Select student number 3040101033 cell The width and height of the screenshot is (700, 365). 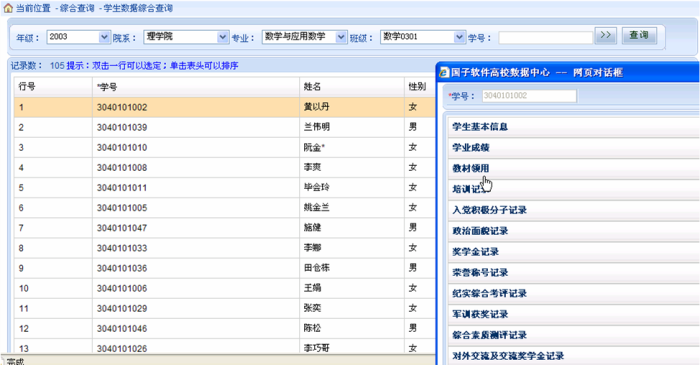point(196,248)
